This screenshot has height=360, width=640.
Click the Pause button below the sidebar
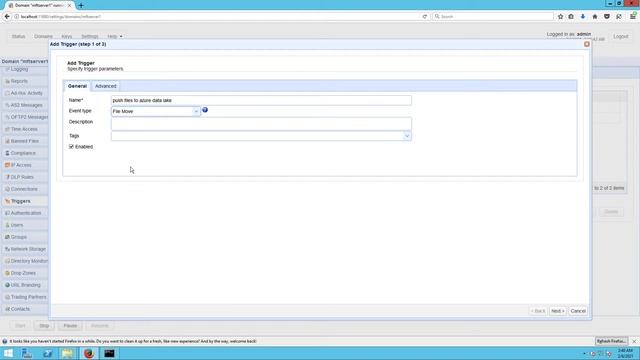(x=70, y=326)
